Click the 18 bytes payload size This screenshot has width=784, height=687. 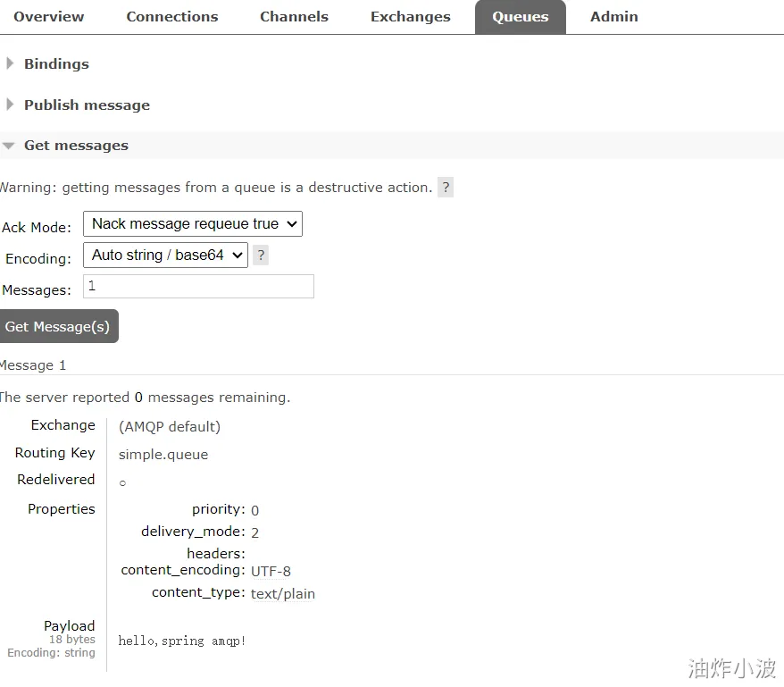[x=72, y=639]
